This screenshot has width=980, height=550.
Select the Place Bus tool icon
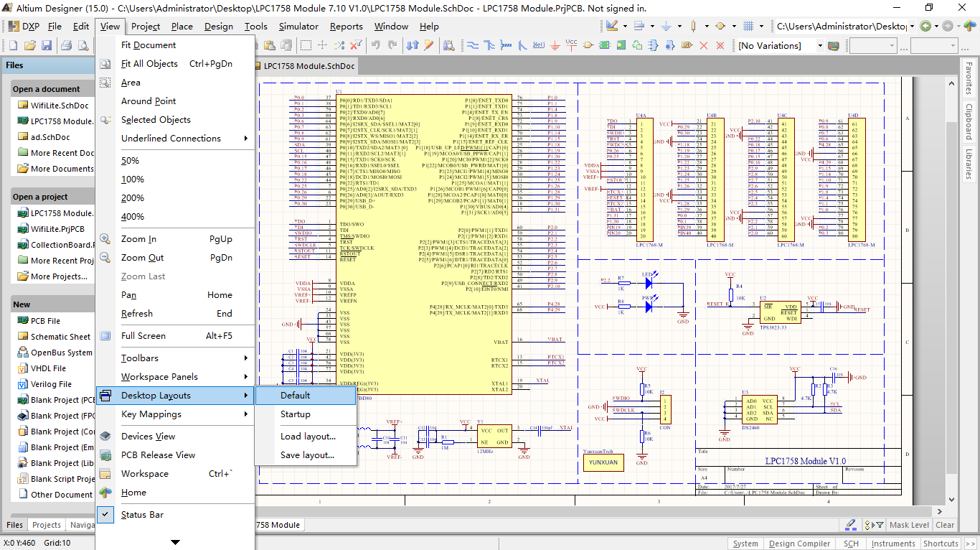[x=489, y=45]
